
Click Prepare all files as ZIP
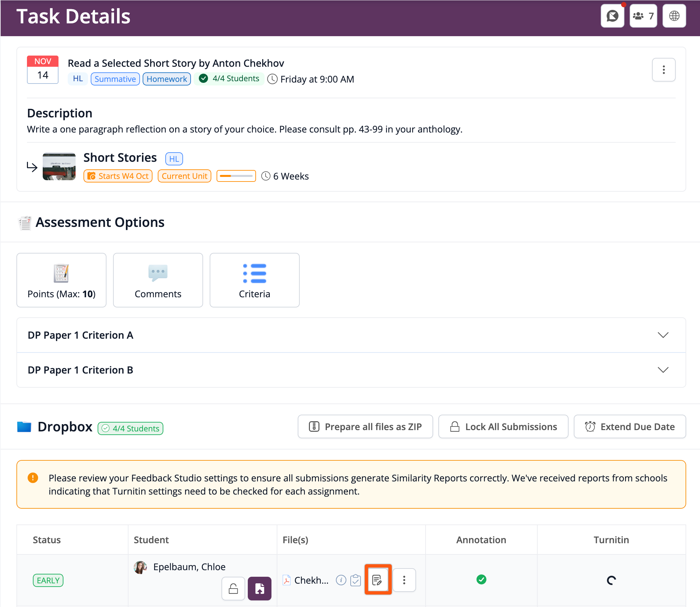365,426
